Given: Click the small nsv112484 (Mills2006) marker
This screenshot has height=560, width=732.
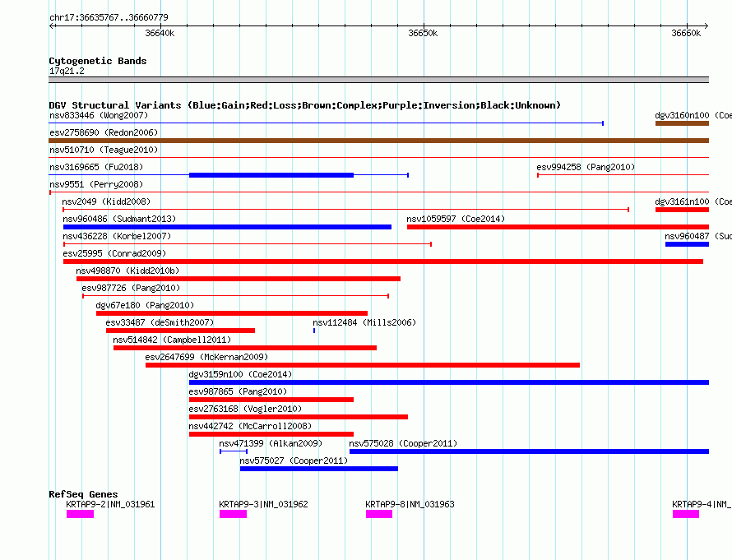Looking at the screenshot, I should tap(314, 331).
